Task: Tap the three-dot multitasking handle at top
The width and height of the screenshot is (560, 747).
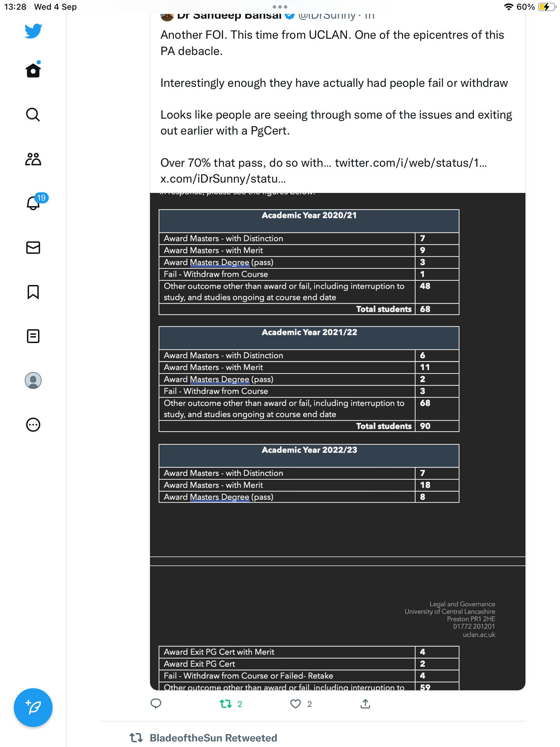Action: [x=280, y=7]
